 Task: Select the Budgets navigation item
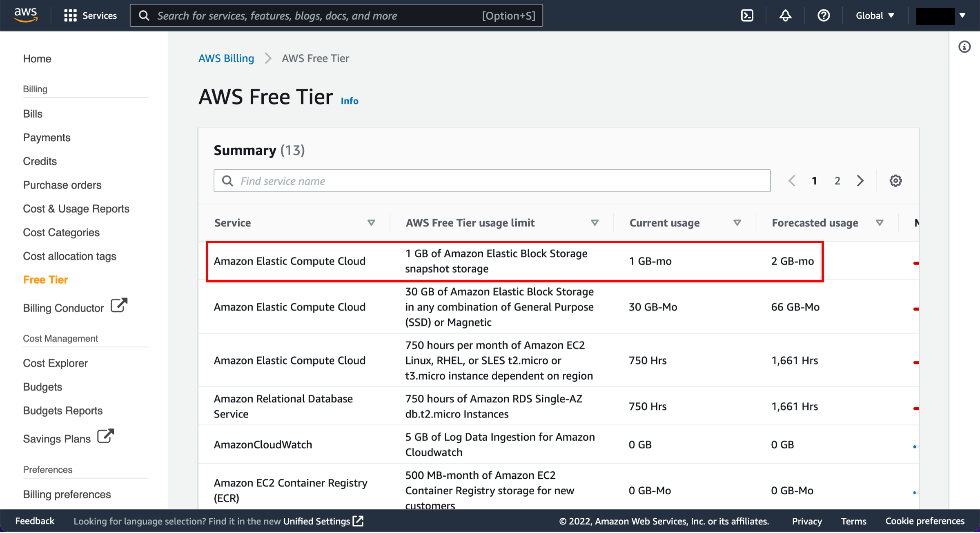41,386
